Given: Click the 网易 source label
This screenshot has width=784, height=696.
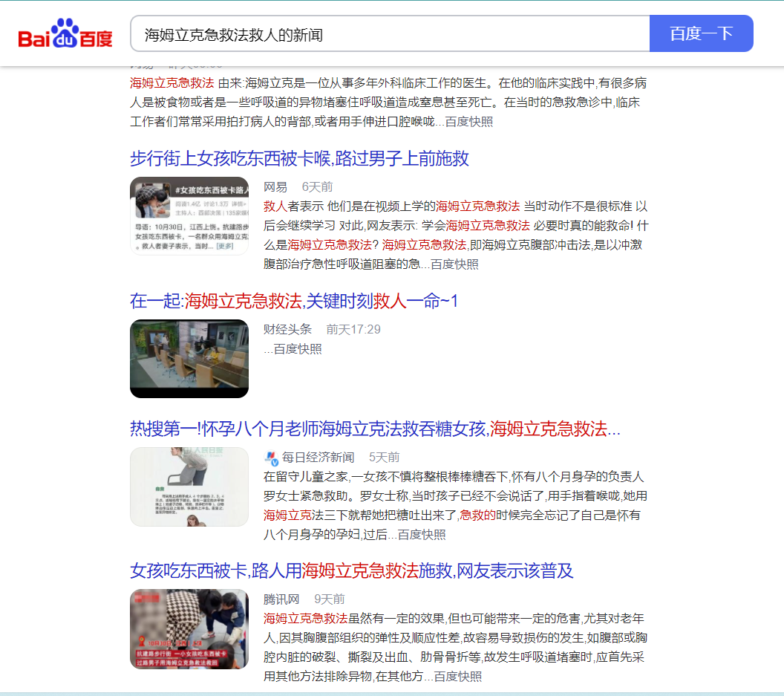Looking at the screenshot, I should click(x=275, y=187).
